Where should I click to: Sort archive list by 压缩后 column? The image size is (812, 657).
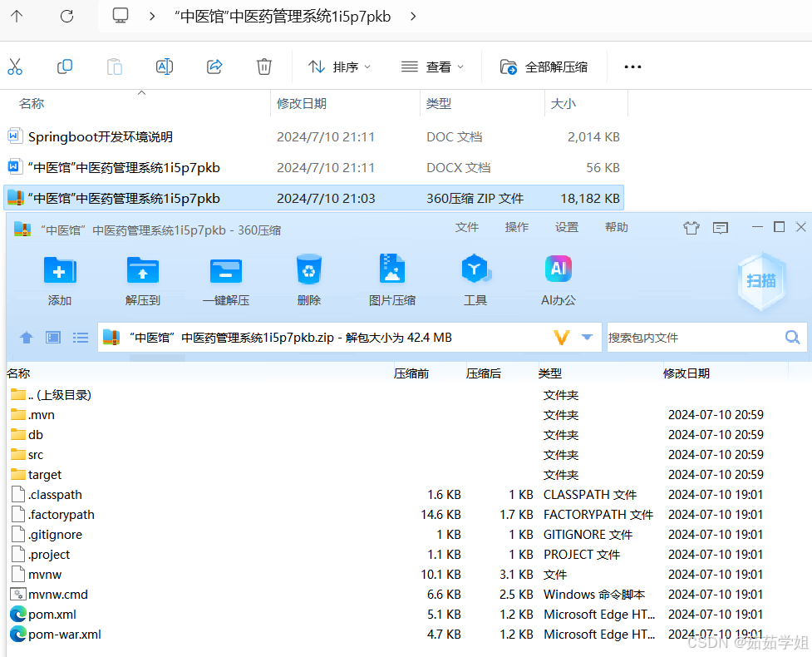(x=484, y=373)
